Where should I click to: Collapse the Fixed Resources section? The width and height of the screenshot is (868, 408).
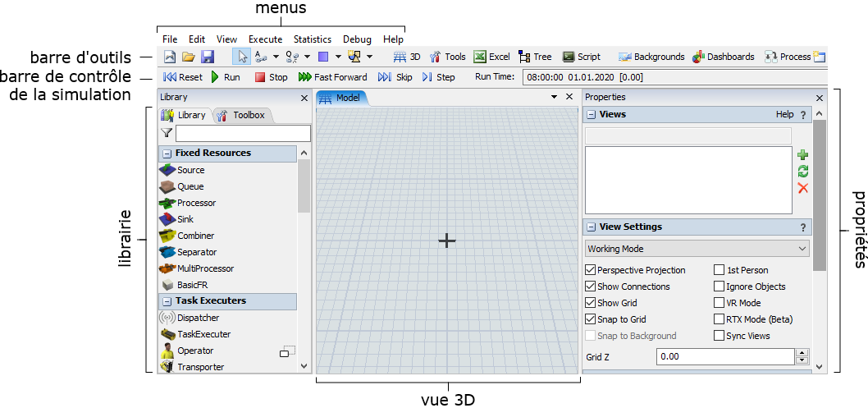[167, 154]
